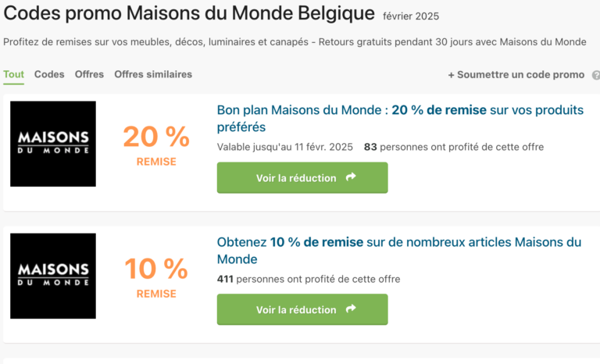This screenshot has width=600, height=364.
Task: Open the Obtenez 10 % de remise title
Action: coord(399,250)
